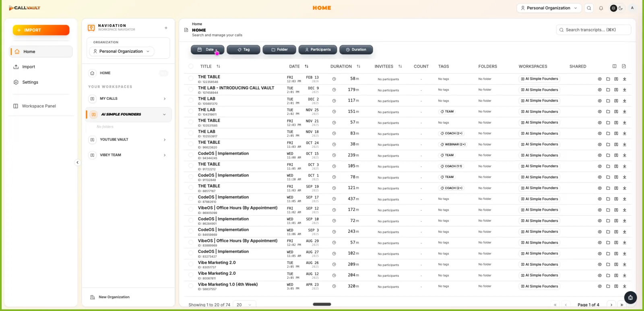Go to the next page of calls
This screenshot has height=311, width=644.
tap(611, 305)
